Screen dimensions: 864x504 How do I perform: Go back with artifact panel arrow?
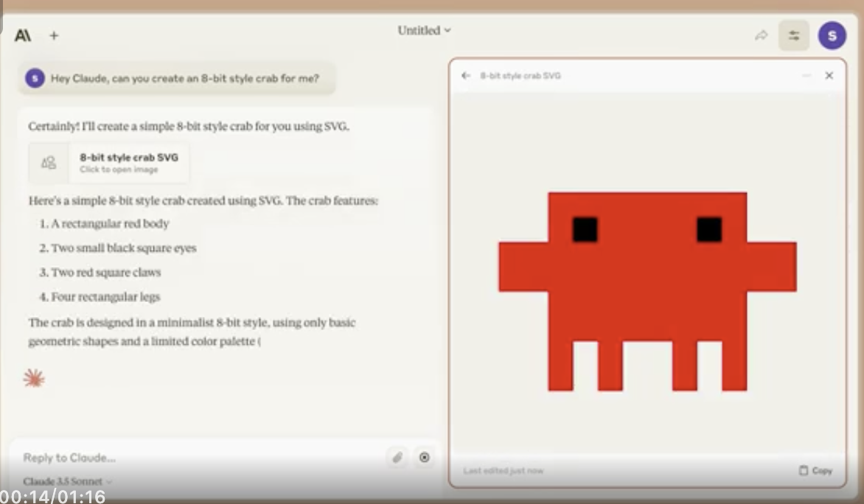pos(466,75)
